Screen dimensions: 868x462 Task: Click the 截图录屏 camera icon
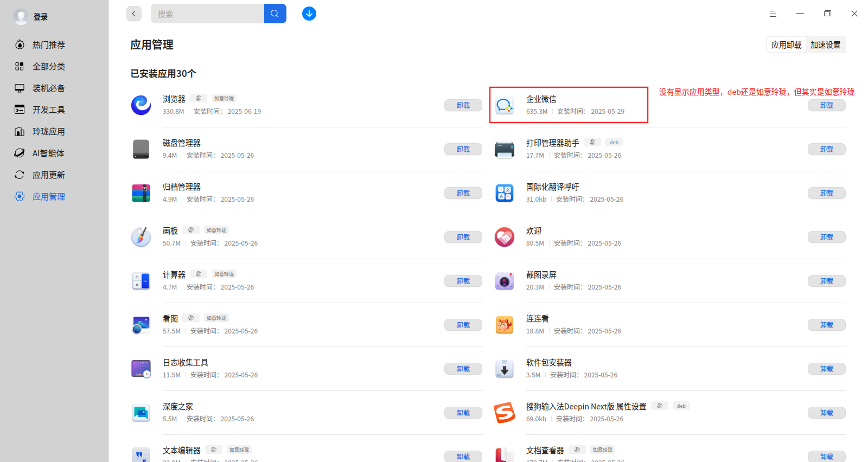coord(505,281)
